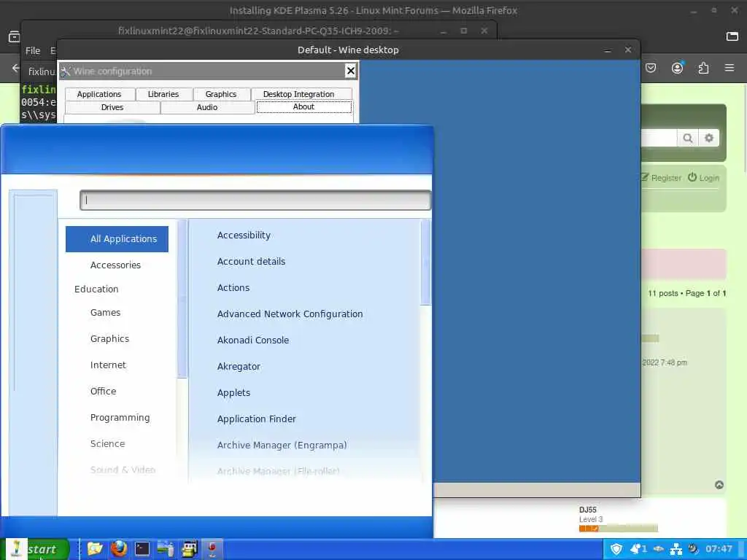747x560 pixels.
Task: Select Education category
Action: pyautogui.click(x=96, y=289)
